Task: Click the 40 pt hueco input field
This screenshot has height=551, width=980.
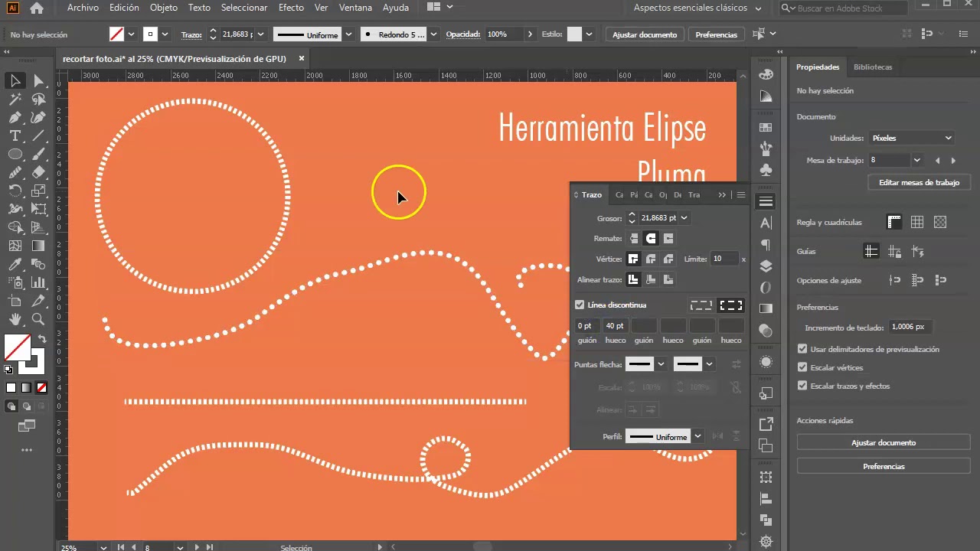Action: (615, 325)
